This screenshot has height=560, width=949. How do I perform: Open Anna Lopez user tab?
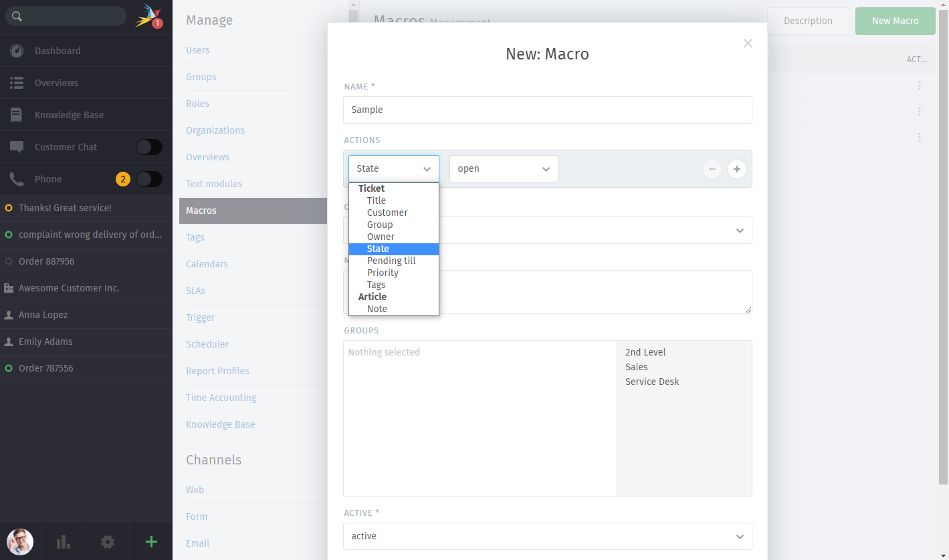pyautogui.click(x=86, y=315)
